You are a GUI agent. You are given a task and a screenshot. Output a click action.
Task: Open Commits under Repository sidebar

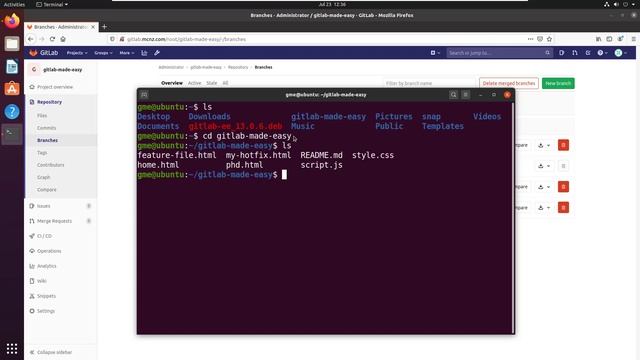pyautogui.click(x=47, y=128)
